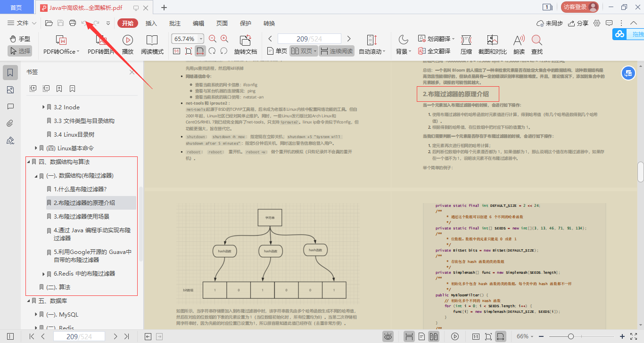The width and height of the screenshot is (644, 343).
Task: Click the status bar zoom slider handle
Action: tap(571, 336)
